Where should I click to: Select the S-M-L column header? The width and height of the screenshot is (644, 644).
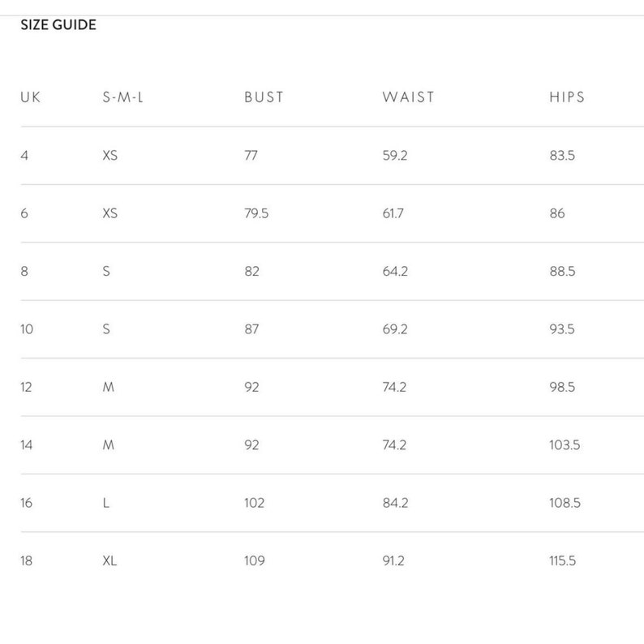click(x=122, y=97)
